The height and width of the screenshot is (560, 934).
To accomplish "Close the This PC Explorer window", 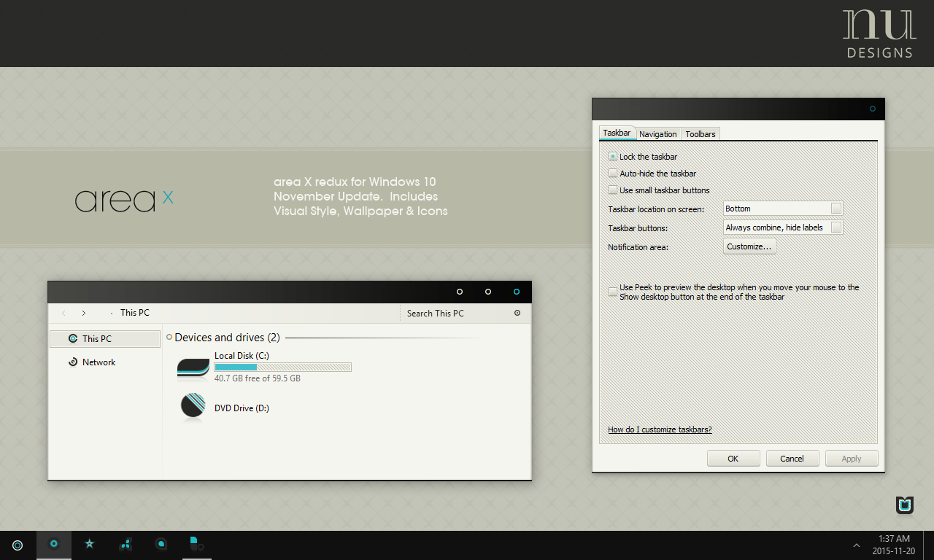I will click(x=517, y=292).
